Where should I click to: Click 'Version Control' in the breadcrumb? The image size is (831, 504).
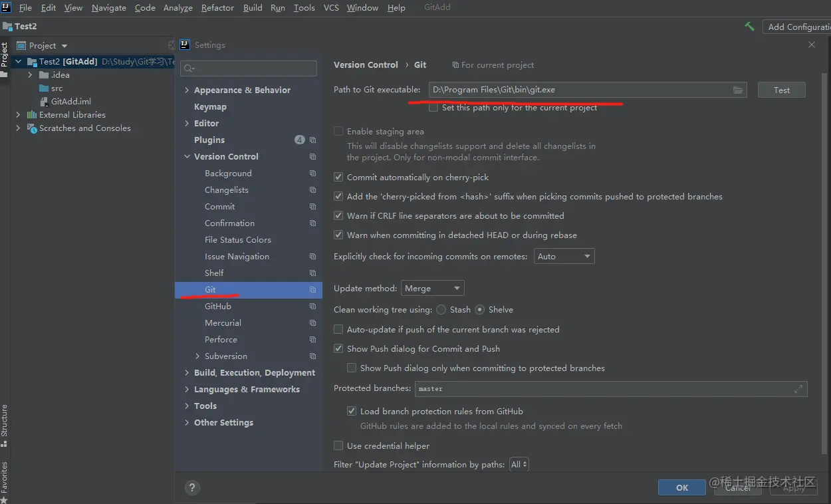pyautogui.click(x=366, y=64)
